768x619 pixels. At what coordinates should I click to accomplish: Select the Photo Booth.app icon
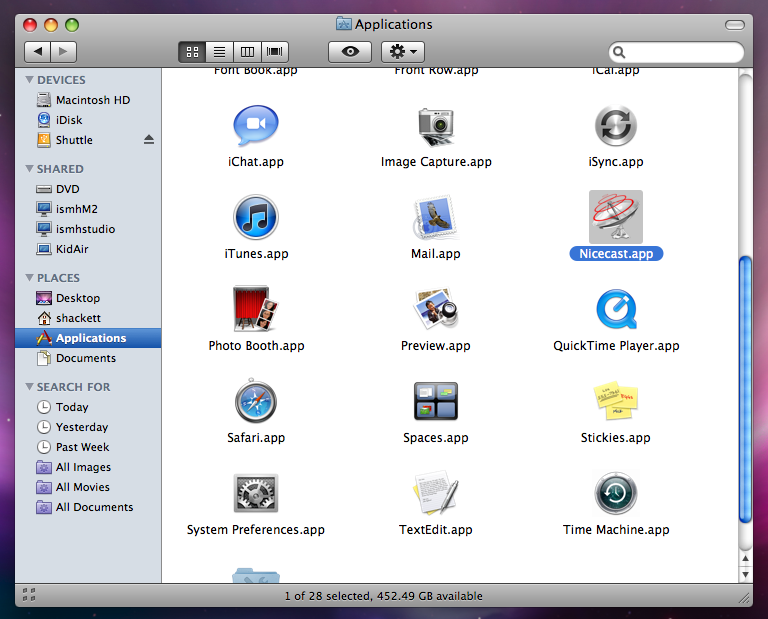tap(256, 309)
